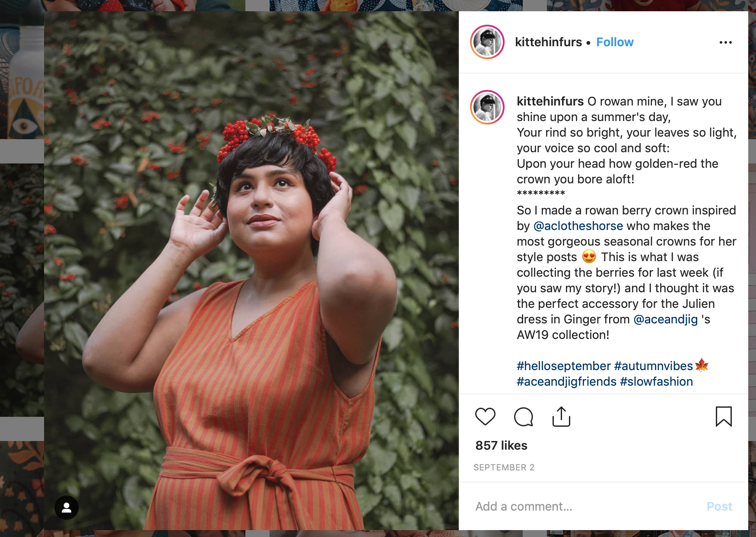The image size is (756, 537).
Task: Click the header profile avatar
Action: tap(487, 42)
